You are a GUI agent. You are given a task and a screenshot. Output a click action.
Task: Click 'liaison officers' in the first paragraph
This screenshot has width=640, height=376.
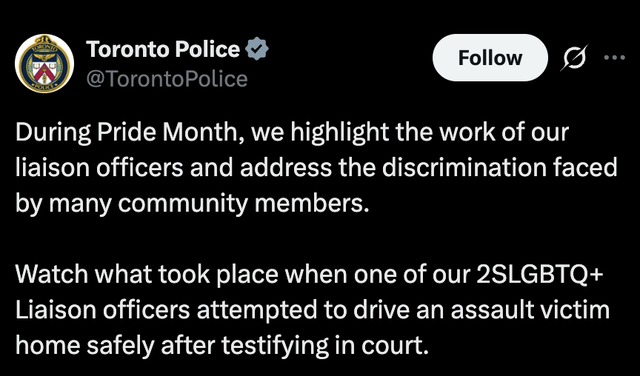(x=99, y=168)
